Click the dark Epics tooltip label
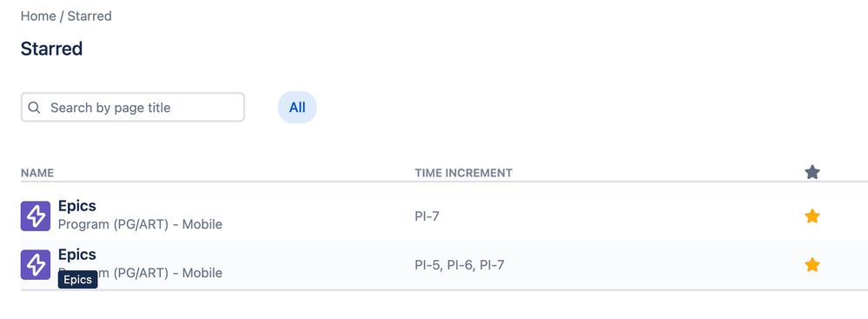The image size is (868, 319). pyautogui.click(x=77, y=280)
